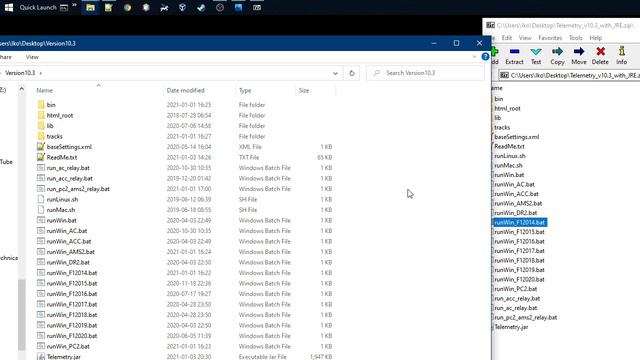Open the Edit menu in 7-Zip
Image resolution: width=640 pixels, height=360 pixels.
(x=507, y=38)
